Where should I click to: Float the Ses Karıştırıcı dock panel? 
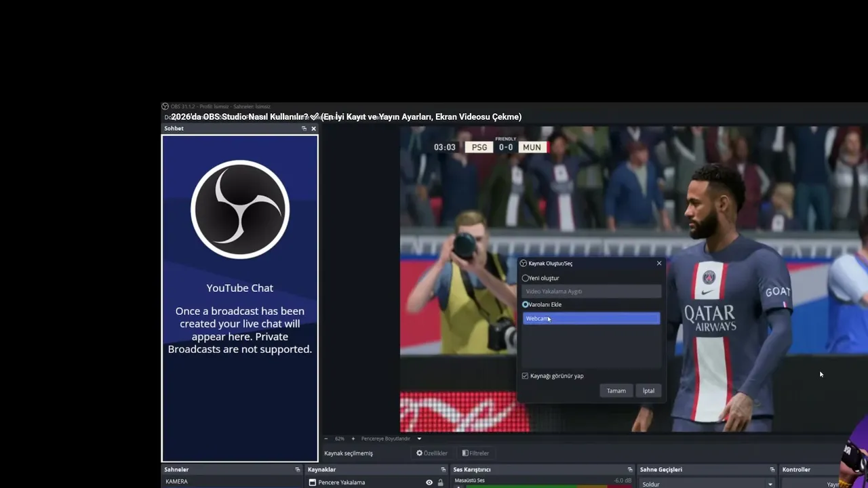(x=630, y=469)
